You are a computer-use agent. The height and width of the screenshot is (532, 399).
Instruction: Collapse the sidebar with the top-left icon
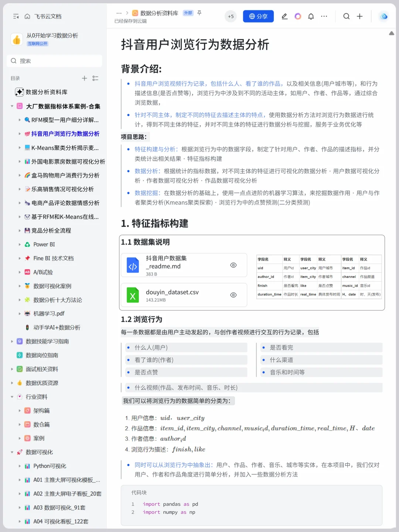click(x=16, y=16)
